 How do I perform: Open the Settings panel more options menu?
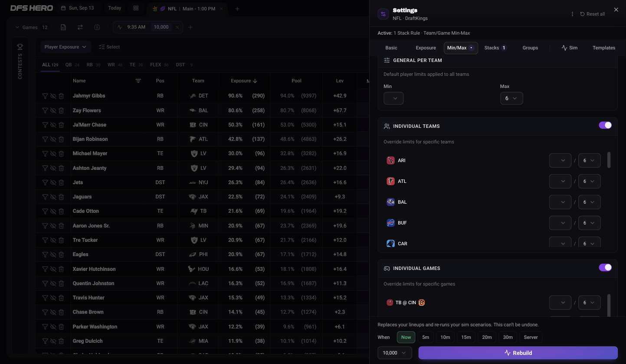point(572,14)
